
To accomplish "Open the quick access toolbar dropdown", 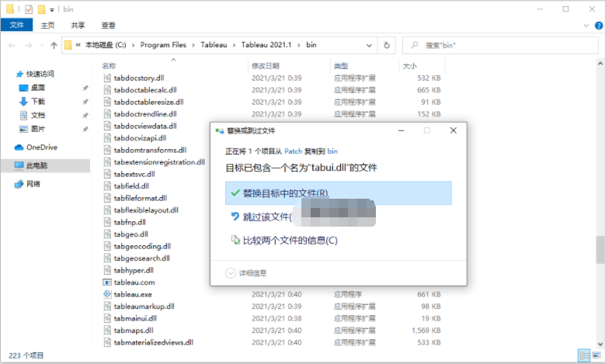I will [52, 9].
